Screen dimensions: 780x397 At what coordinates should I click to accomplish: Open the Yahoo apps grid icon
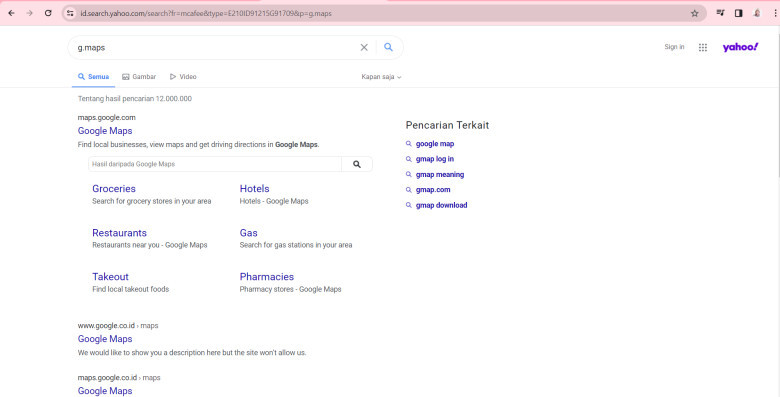[x=702, y=47]
